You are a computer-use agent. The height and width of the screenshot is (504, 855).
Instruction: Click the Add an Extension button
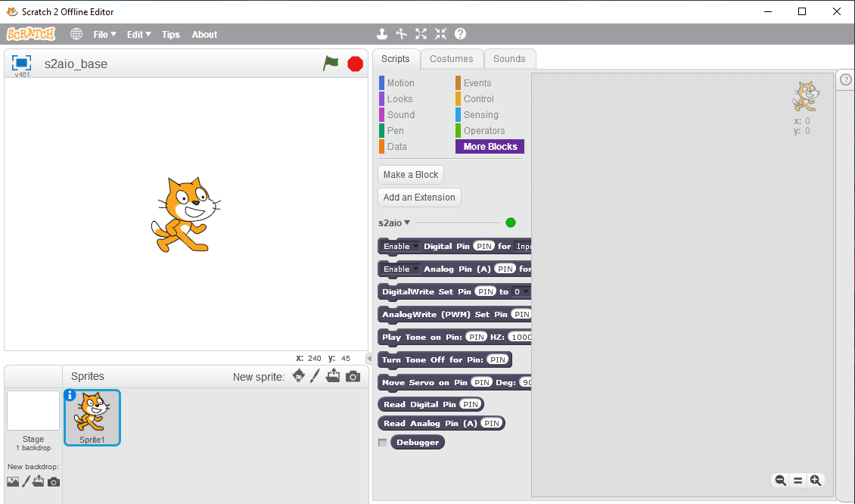point(419,197)
